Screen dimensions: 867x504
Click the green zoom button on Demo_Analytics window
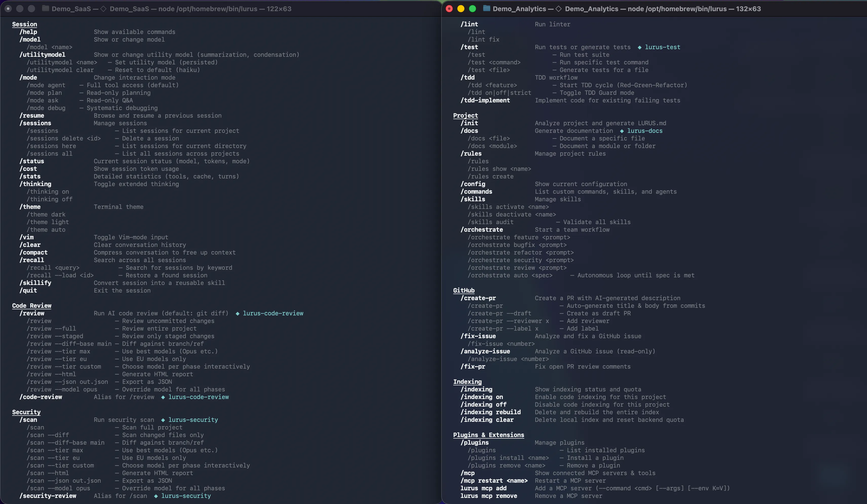472,9
